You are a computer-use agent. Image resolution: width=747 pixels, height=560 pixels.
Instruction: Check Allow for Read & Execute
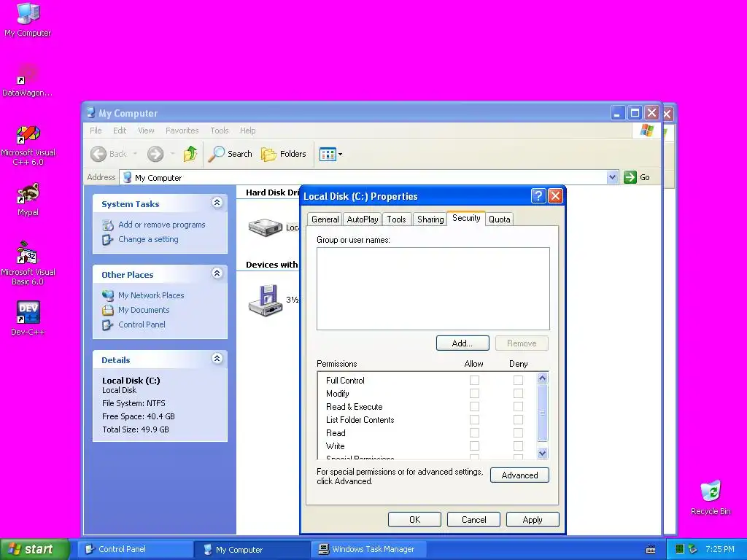474,406
